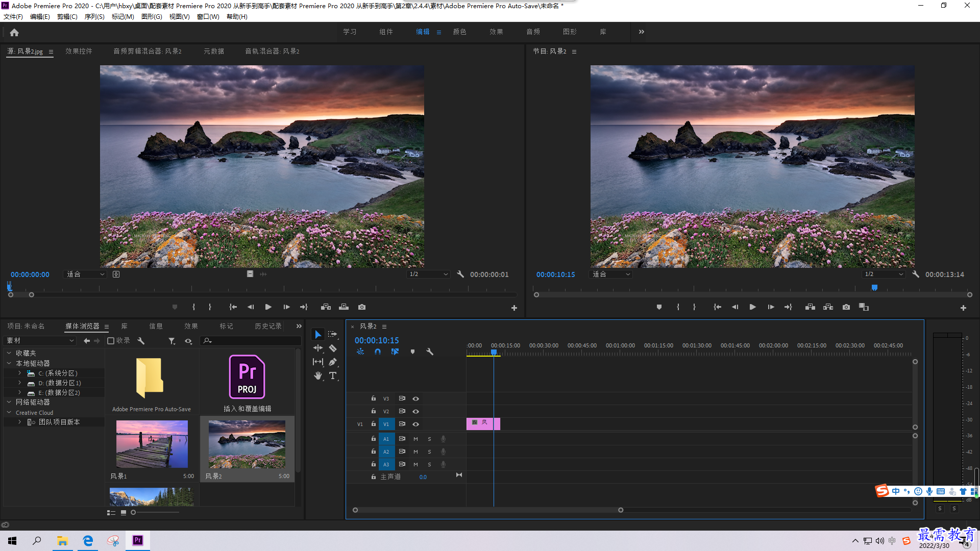Screen dimensions: 980x551
Task: Open the 历史记录 panel tab
Action: point(268,326)
